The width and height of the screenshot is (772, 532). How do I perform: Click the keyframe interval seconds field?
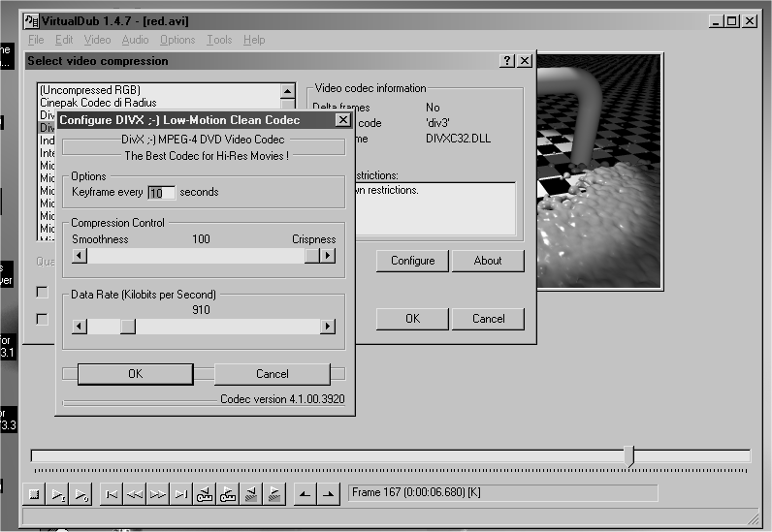coord(160,192)
